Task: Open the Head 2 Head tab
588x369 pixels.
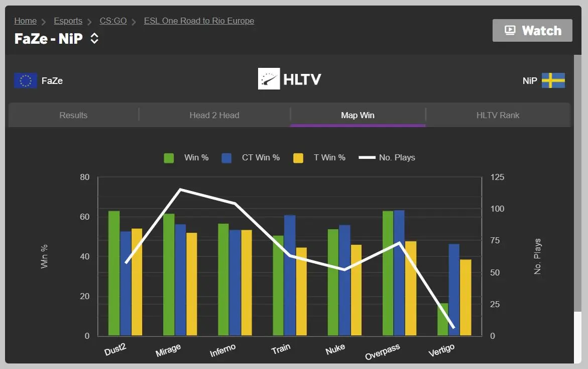Action: point(214,115)
